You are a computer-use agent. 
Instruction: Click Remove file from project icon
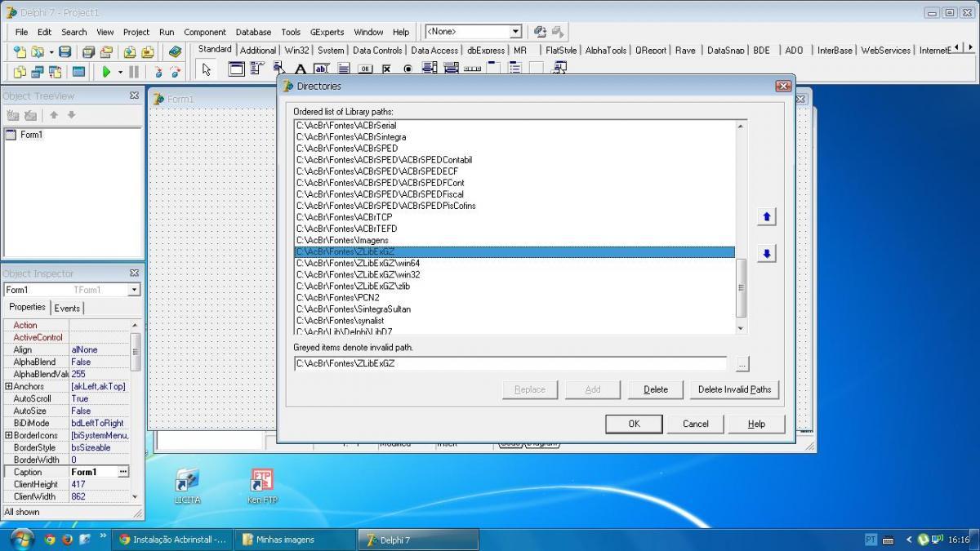(148, 51)
